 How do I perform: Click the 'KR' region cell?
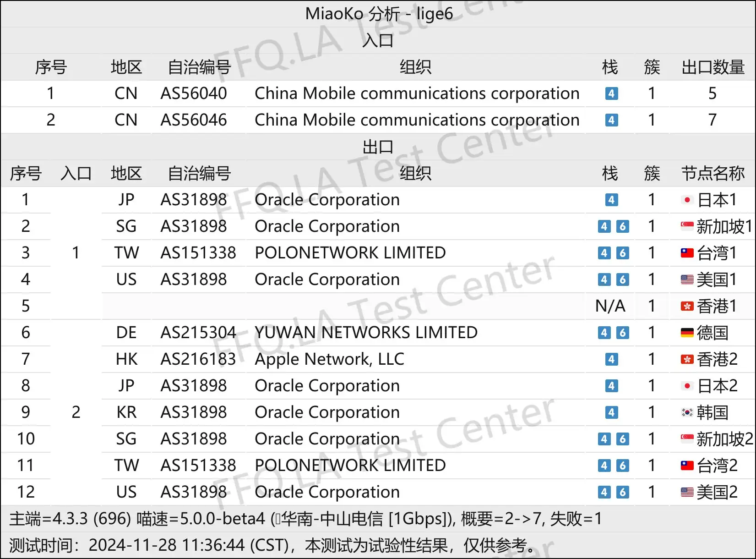[x=126, y=412]
